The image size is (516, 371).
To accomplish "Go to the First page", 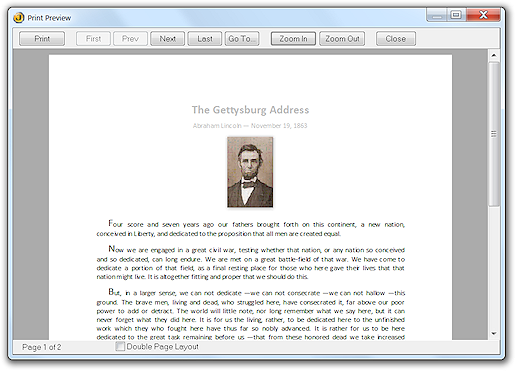I will tap(93, 39).
